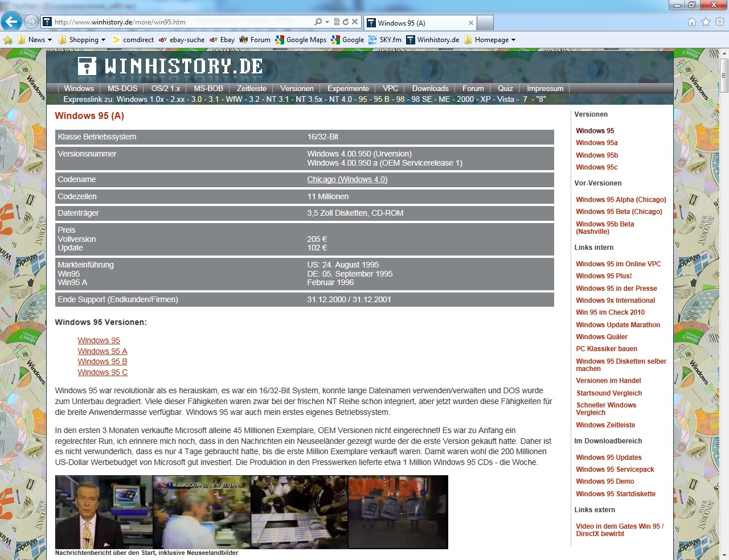Click the address bar URL field

pos(182,22)
